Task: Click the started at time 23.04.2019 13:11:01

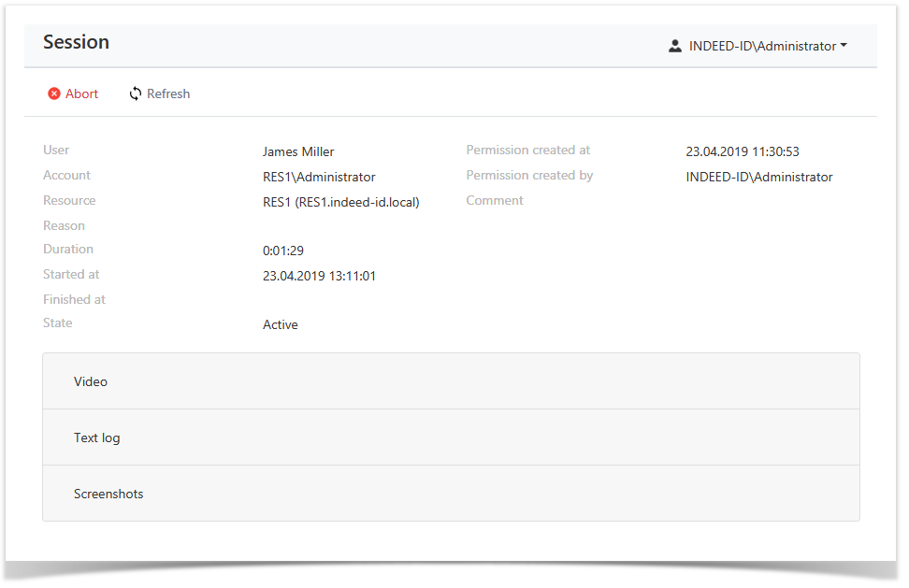Action: coord(319,276)
